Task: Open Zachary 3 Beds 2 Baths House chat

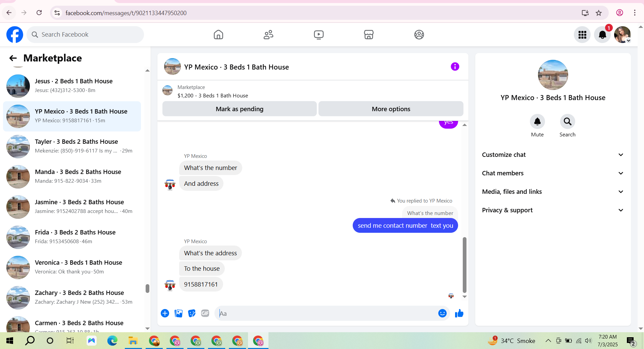Action: tap(72, 298)
